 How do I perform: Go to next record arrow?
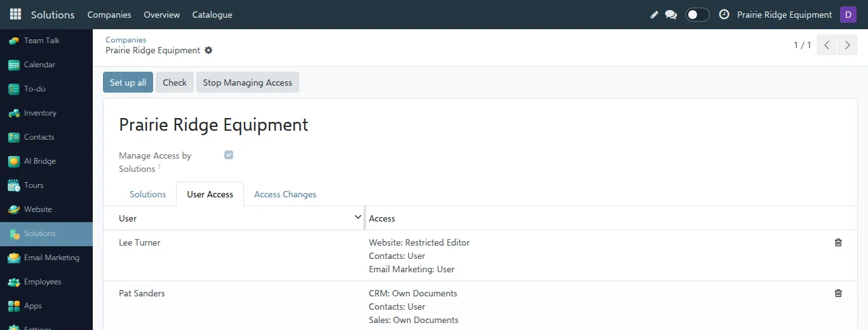click(847, 45)
